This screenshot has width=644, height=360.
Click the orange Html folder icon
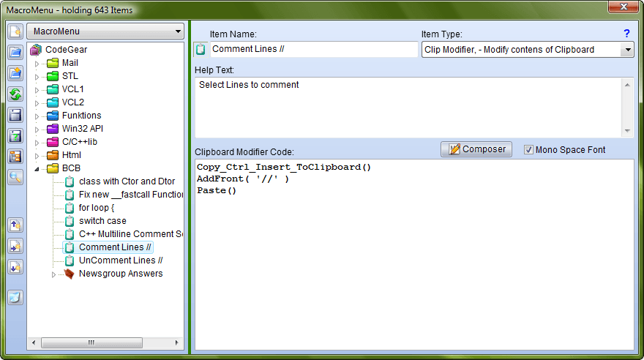pyautogui.click(x=53, y=154)
